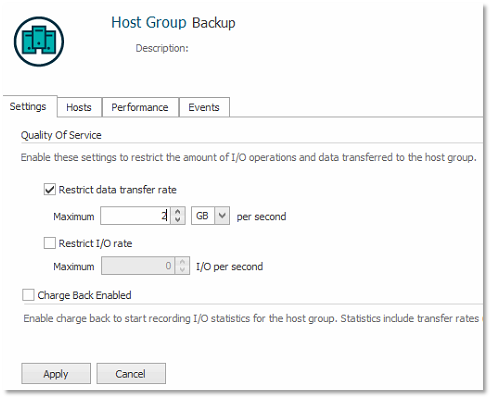Click the Description label area
This screenshot has height=399, width=492.
tap(162, 48)
